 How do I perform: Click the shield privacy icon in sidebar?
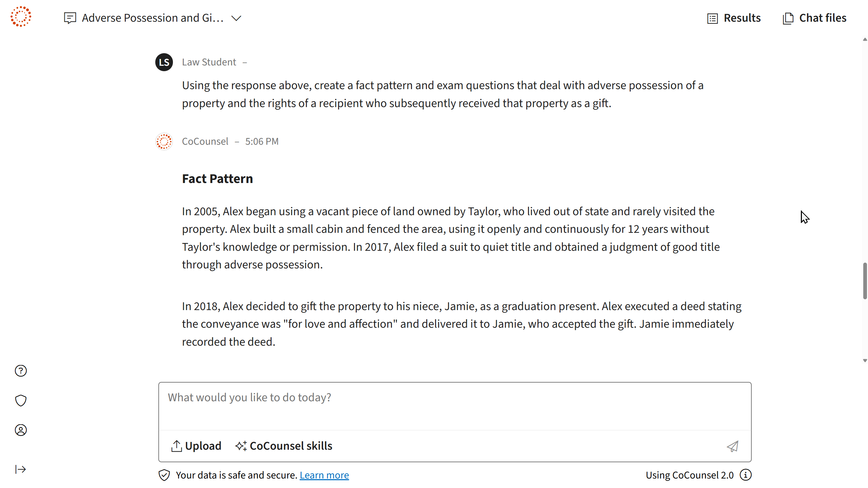click(x=21, y=401)
